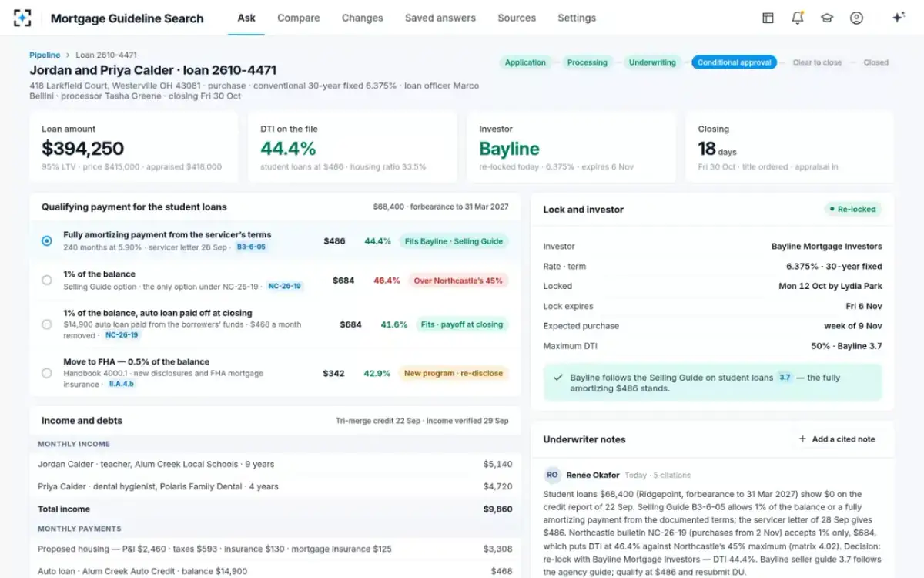
Task: Click the $342 FHA payment value
Action: tap(334, 373)
